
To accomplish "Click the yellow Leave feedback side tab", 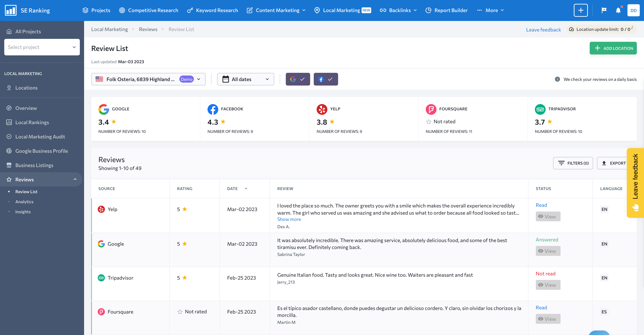I will coord(635,183).
